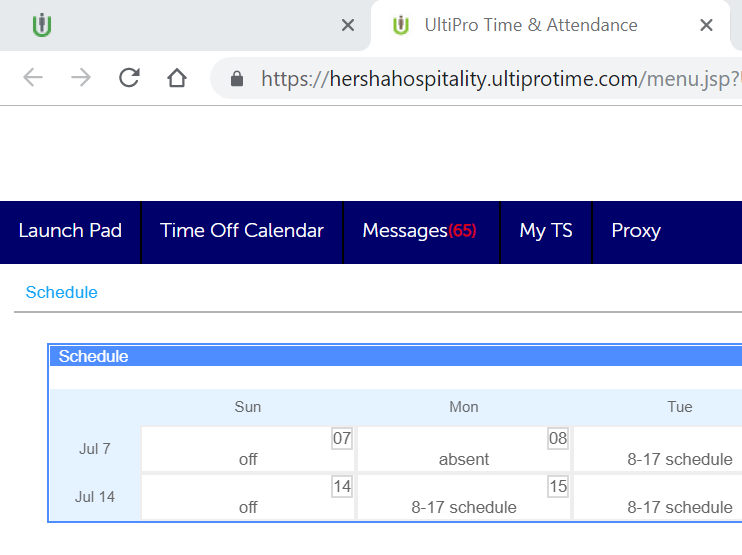Close the UltiPro Time & Attendance tab

coord(706,25)
